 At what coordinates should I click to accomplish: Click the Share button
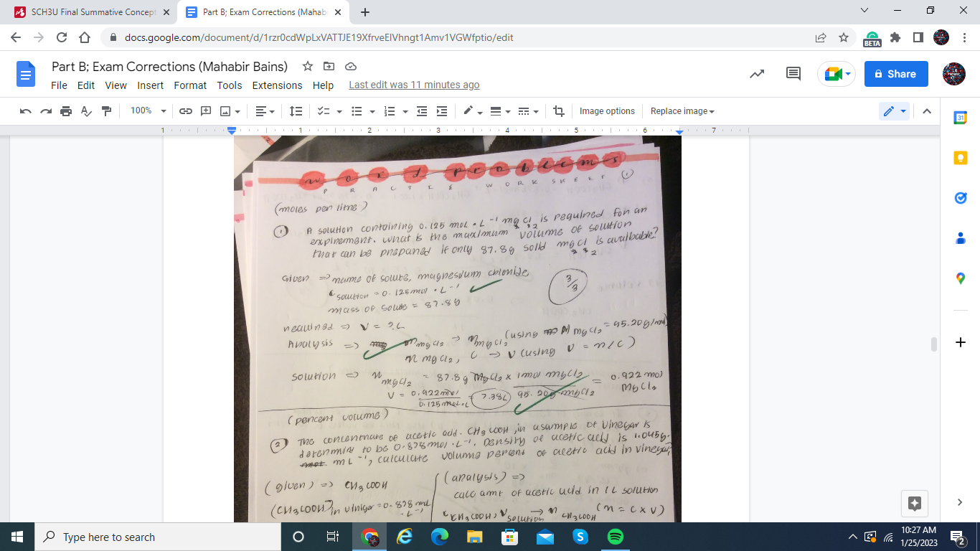coord(895,73)
